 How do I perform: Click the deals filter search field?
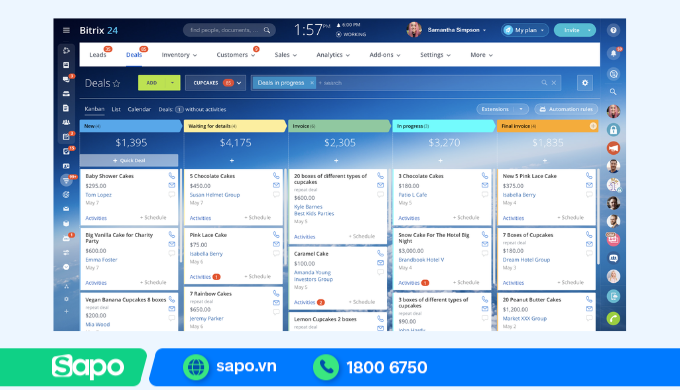[427, 83]
